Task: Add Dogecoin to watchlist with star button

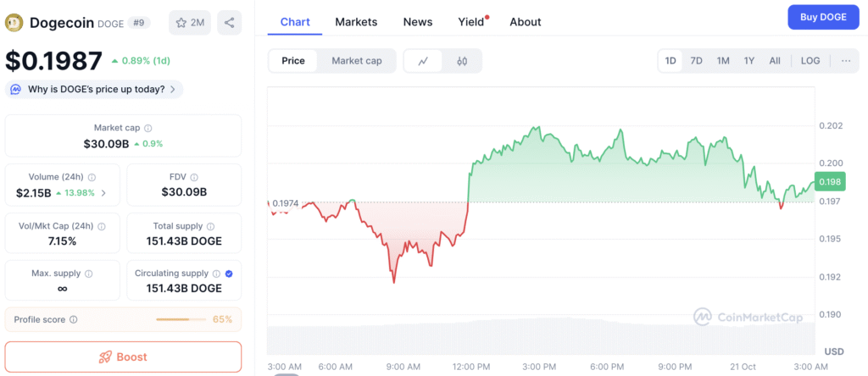Action: [190, 23]
